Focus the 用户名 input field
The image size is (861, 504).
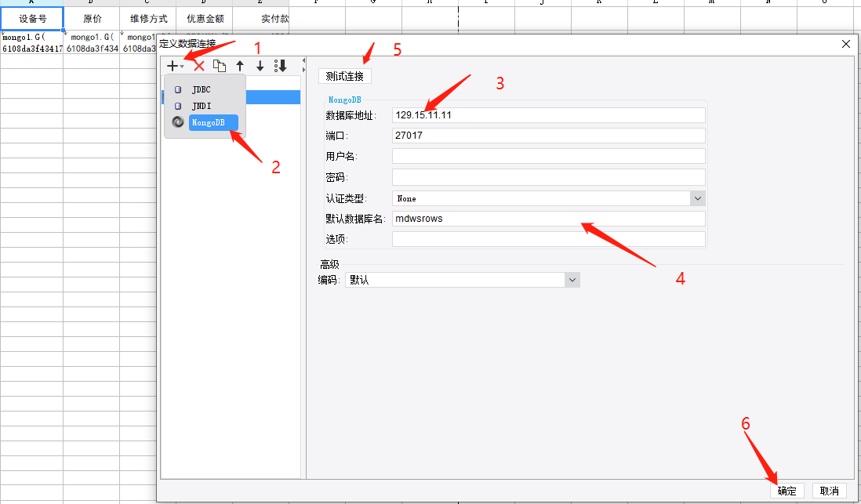(549, 156)
